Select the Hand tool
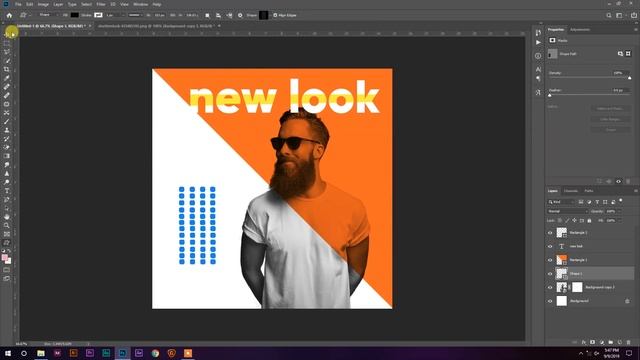This screenshot has width=640, height=360. click(7, 217)
